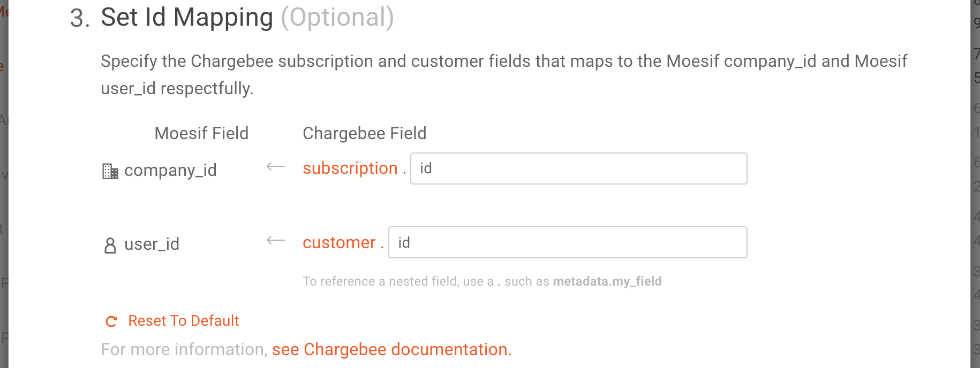Click the person icon beside user_id
Screen dimensions: 980x368
coord(110,246)
